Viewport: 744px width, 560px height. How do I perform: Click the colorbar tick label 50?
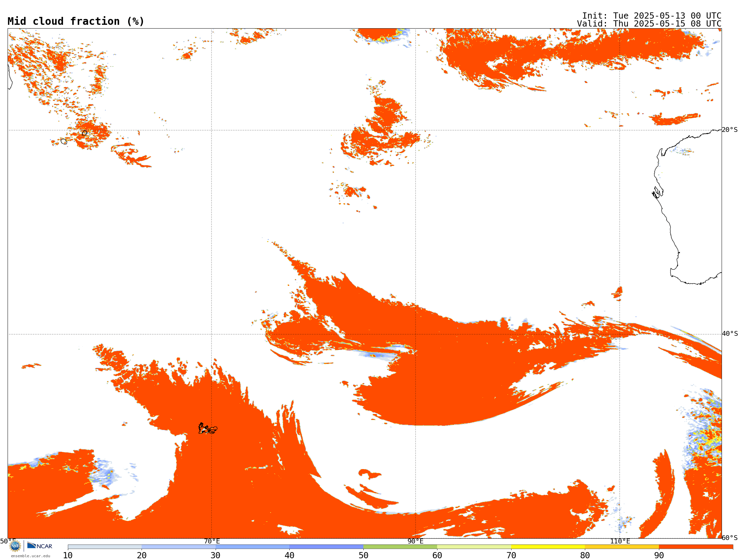(x=363, y=556)
